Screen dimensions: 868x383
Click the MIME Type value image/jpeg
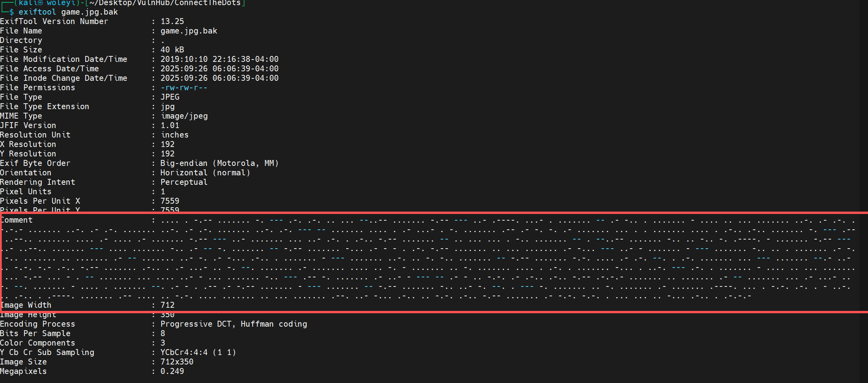[184, 116]
